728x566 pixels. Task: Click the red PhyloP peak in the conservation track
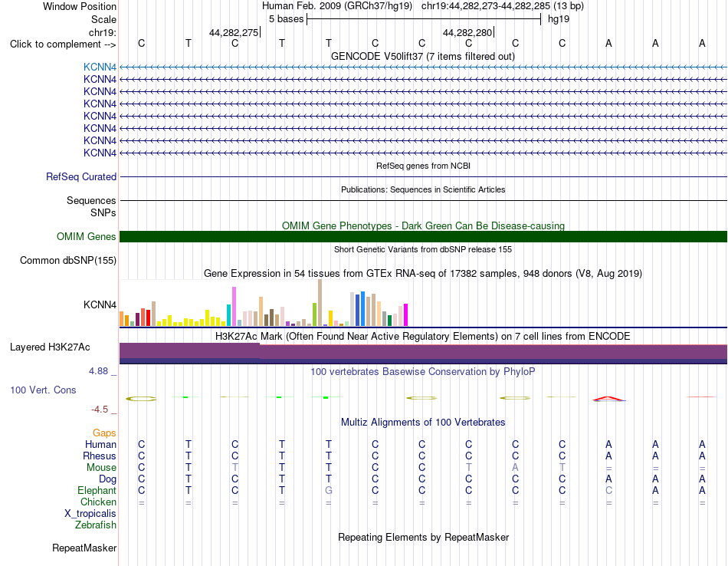tap(608, 398)
